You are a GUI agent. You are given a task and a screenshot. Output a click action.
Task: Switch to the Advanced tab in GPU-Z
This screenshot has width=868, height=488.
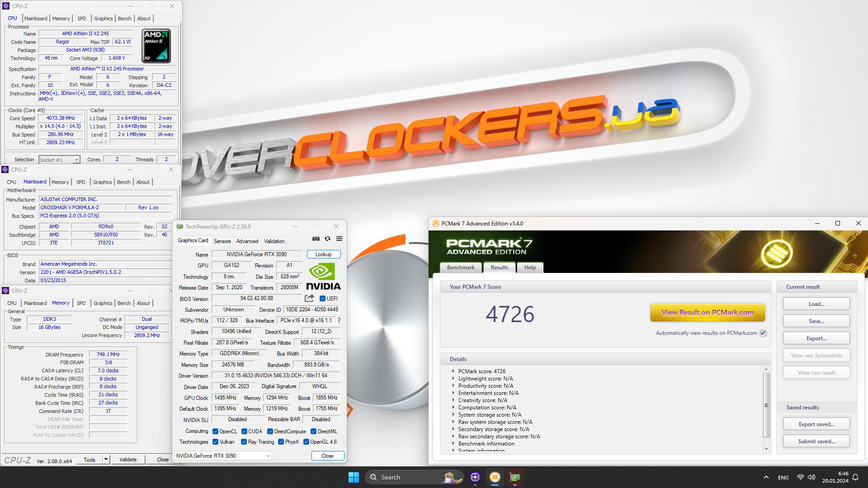(x=247, y=241)
